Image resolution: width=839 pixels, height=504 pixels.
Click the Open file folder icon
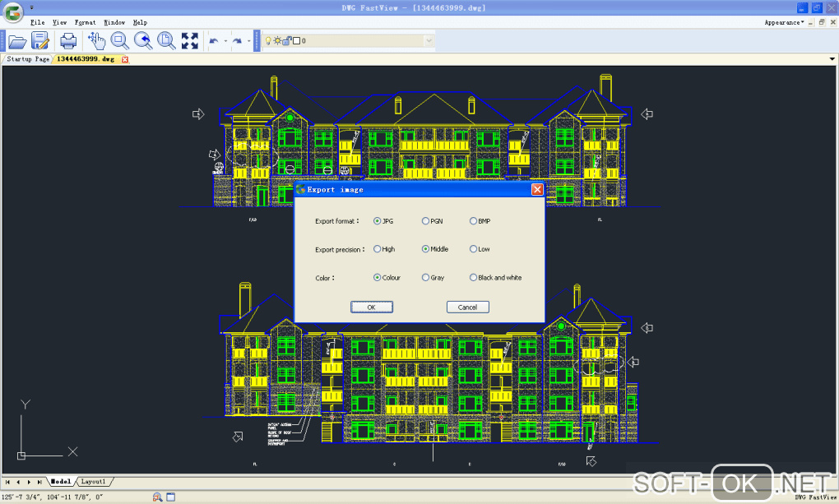(x=17, y=41)
